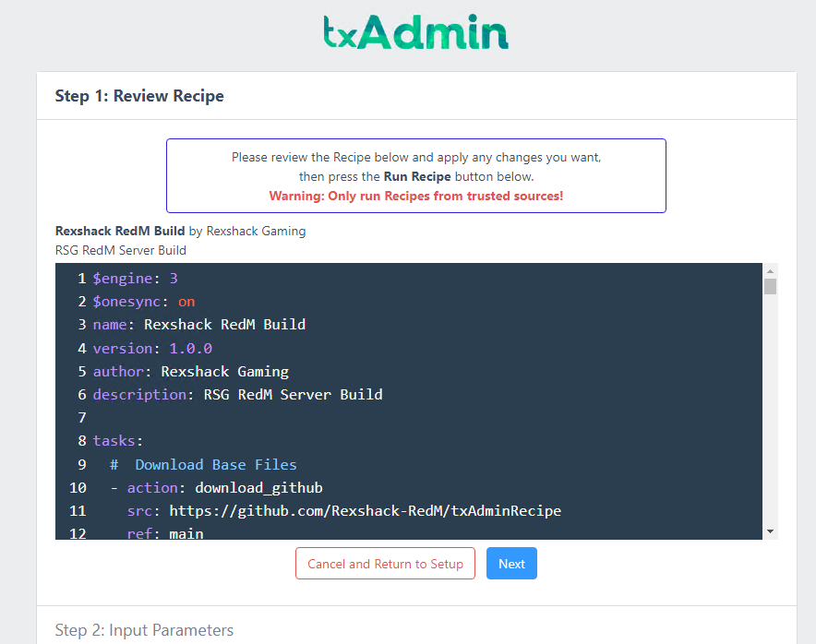The image size is (816, 644).
Task: Click the 'ref: main' line
Action: (x=165, y=532)
